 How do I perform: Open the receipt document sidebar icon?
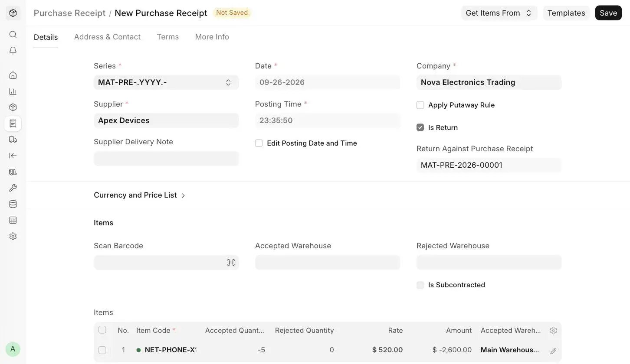coord(13,123)
